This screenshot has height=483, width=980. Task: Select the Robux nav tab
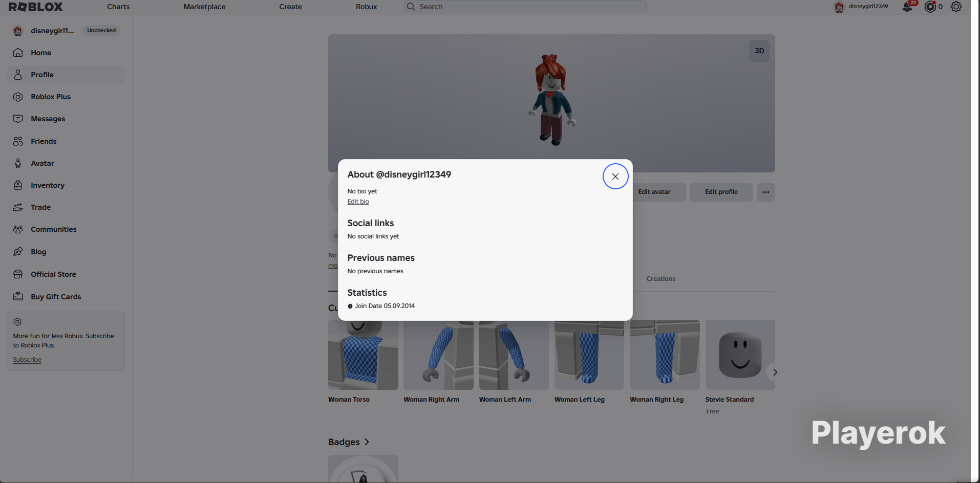(367, 7)
